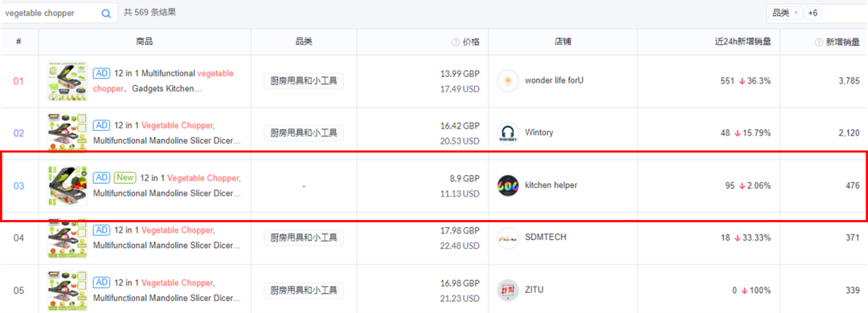Click rank number 05
This screenshot has width=868, height=313.
click(18, 291)
